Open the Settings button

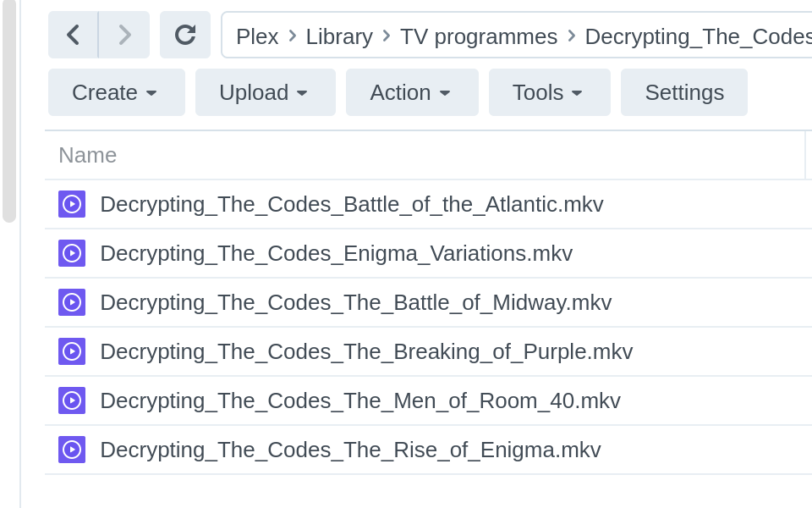683,92
